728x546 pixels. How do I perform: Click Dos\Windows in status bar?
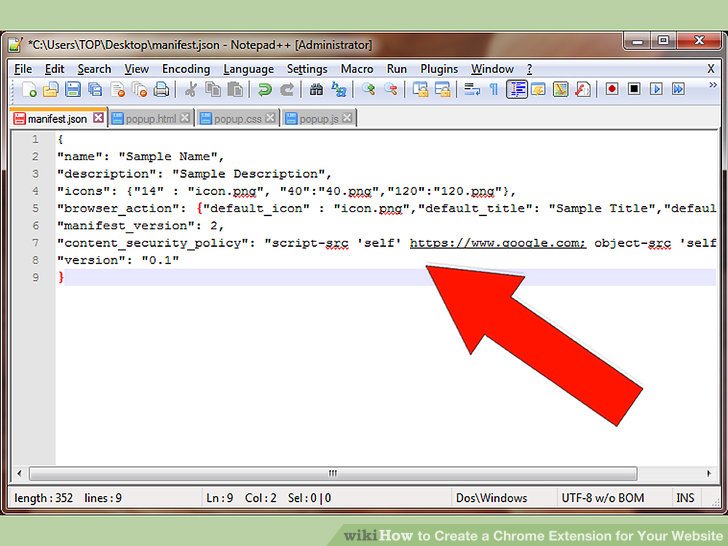point(491,498)
